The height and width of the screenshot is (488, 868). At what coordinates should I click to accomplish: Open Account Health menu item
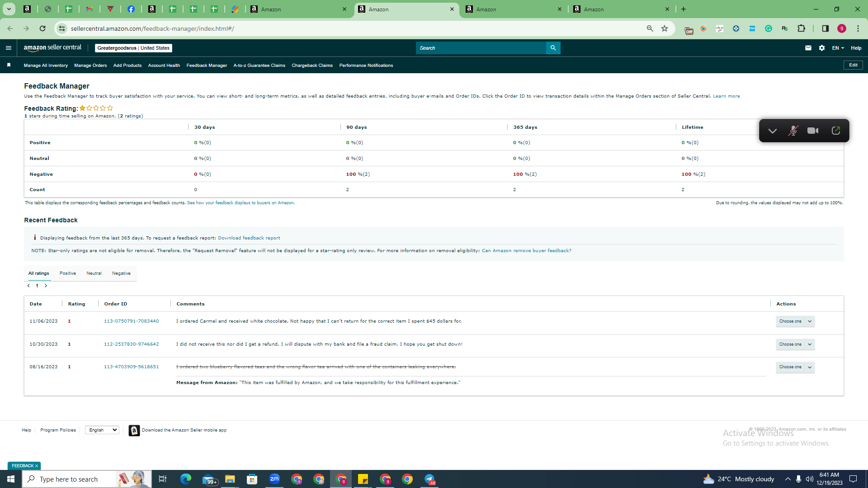pos(164,66)
